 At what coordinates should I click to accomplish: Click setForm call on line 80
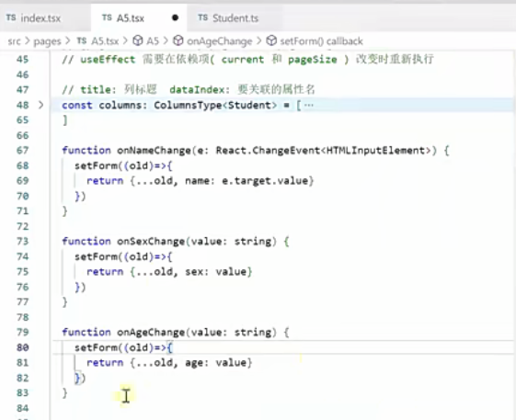(x=96, y=347)
